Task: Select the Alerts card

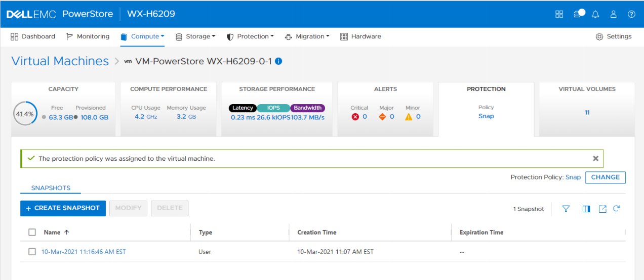Action: coord(385,109)
